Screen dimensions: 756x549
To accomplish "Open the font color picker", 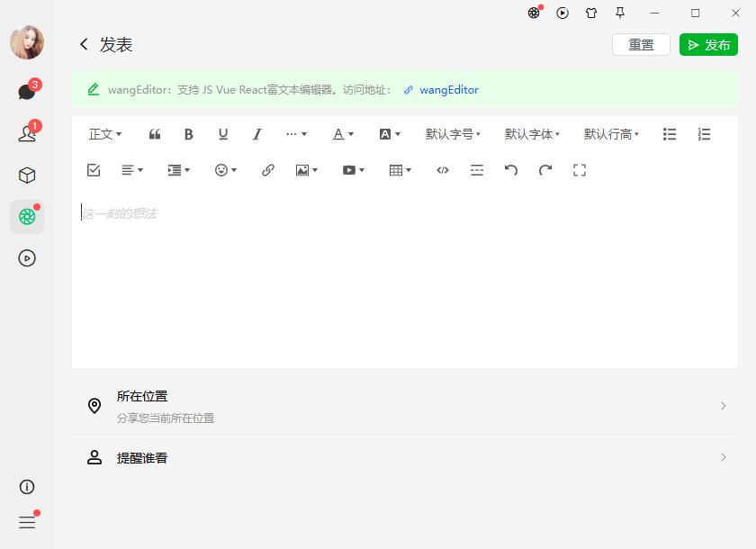I will tap(343, 134).
